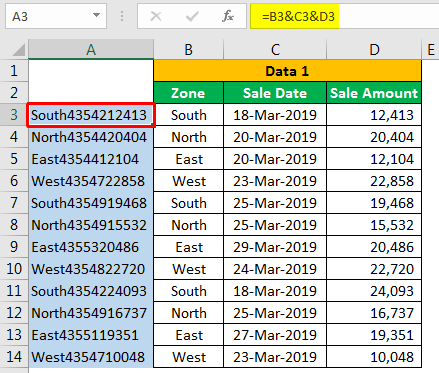Image resolution: width=439 pixels, height=373 pixels.
Task: Select row 7 header
Action: click(14, 203)
